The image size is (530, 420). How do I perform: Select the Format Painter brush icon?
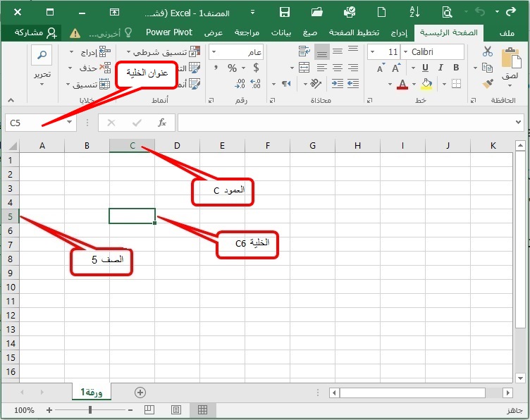click(488, 84)
